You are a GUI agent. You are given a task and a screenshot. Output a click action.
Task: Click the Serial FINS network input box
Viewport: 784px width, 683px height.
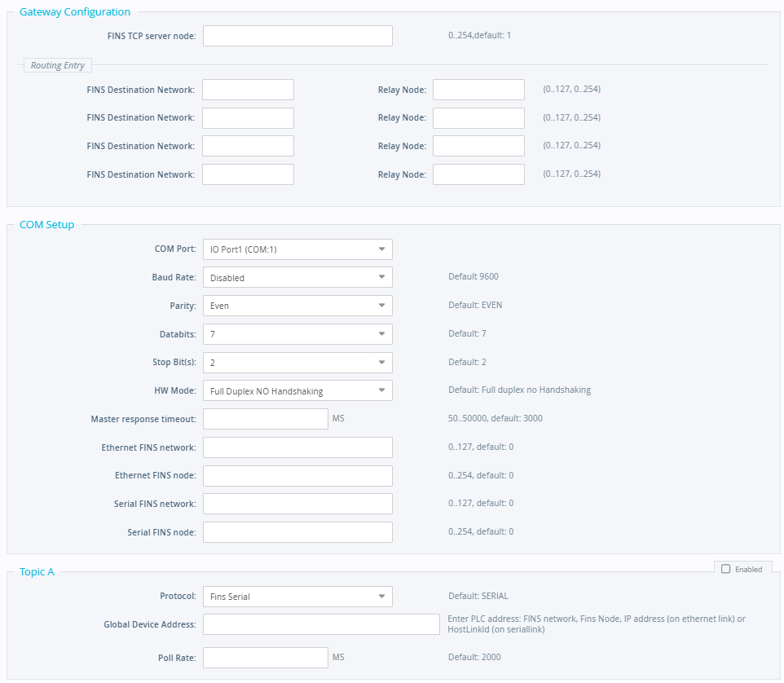[x=297, y=503]
